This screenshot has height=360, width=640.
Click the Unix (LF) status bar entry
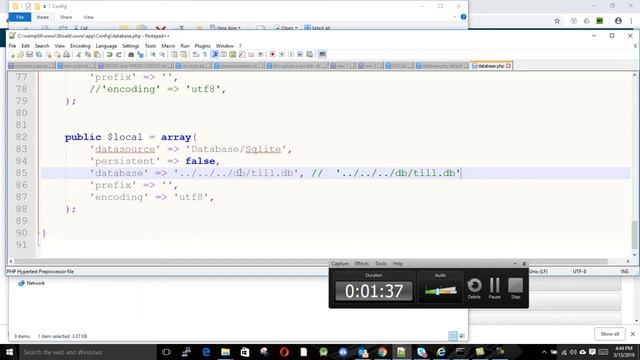pos(538,271)
